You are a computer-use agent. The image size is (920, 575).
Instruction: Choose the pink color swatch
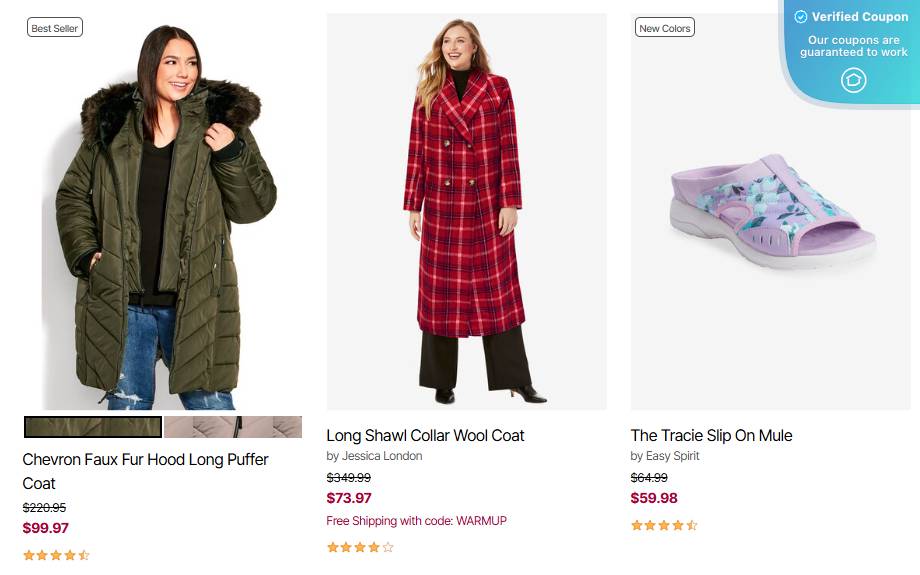pos(233,427)
